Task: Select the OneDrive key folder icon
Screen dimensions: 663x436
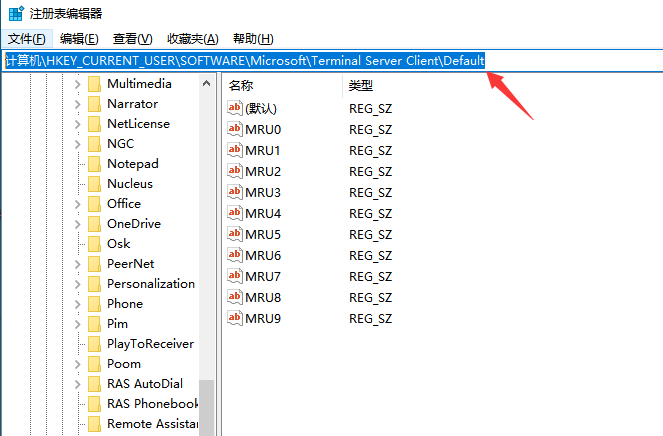Action: click(95, 224)
